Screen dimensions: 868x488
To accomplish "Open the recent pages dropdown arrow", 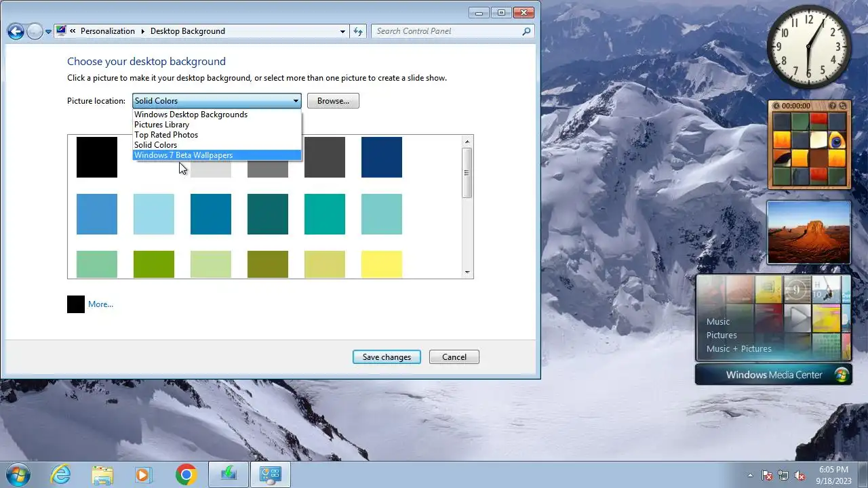I will (48, 32).
